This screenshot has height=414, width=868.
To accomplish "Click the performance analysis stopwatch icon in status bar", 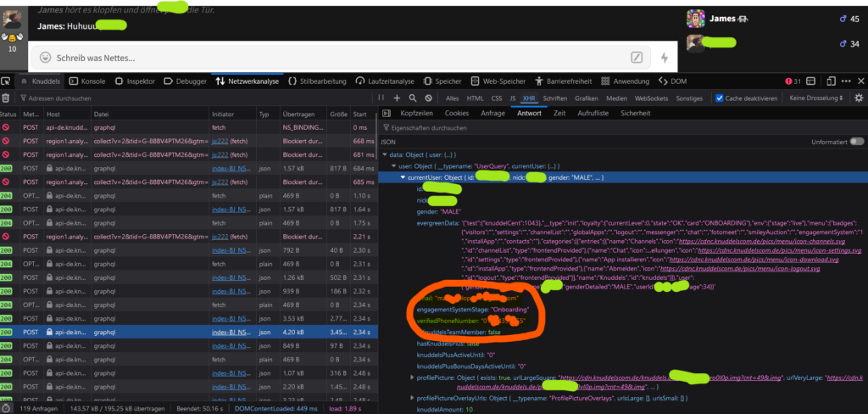I will tap(6, 408).
